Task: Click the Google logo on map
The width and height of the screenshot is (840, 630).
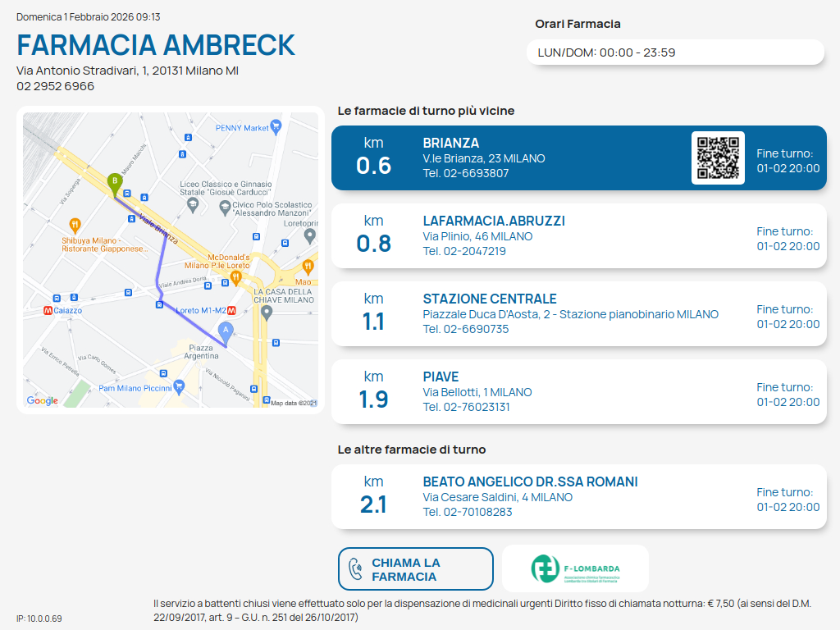Action: 43,400
